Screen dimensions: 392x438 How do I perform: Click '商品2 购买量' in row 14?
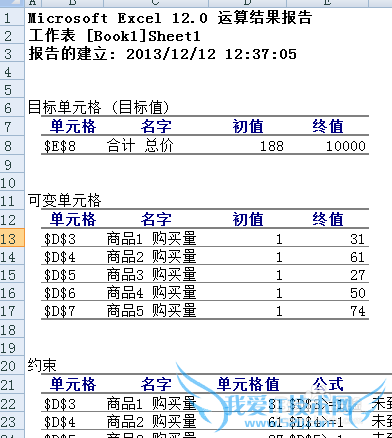click(152, 257)
